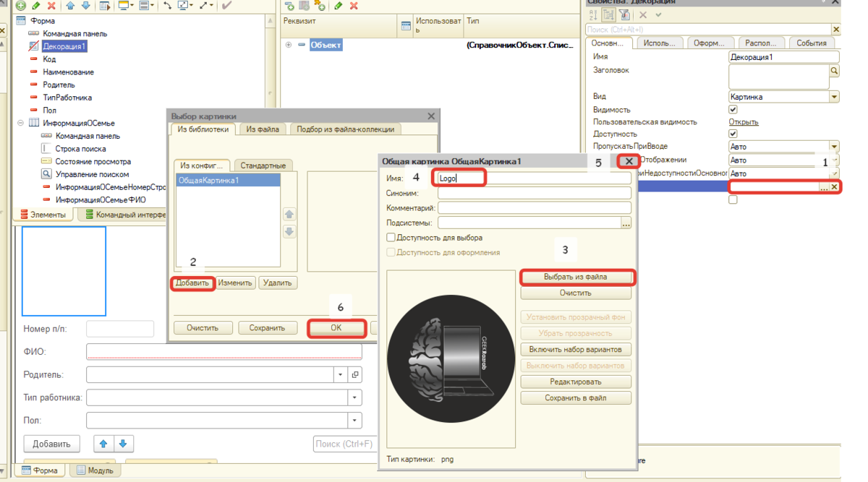Select Декорация1 in the form elements tree
The image size is (868, 482).
coord(64,46)
